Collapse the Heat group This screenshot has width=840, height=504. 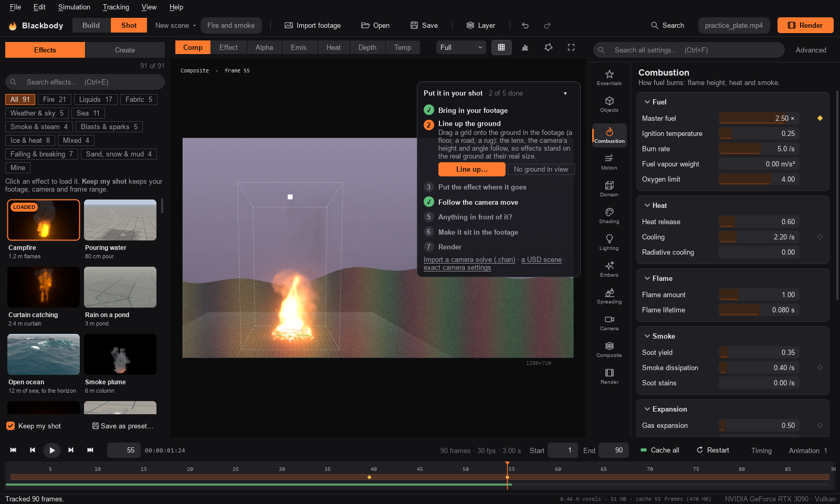(647, 205)
